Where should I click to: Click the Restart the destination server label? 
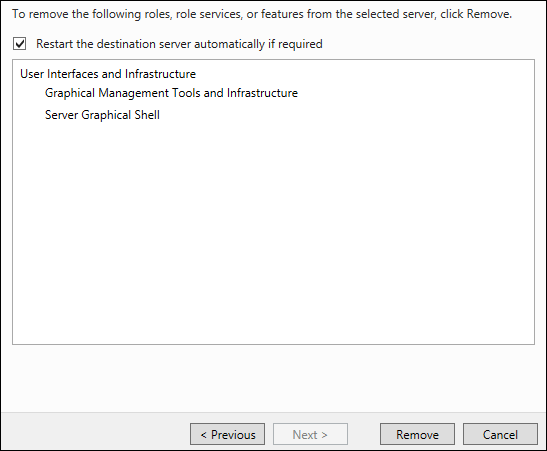click(179, 44)
